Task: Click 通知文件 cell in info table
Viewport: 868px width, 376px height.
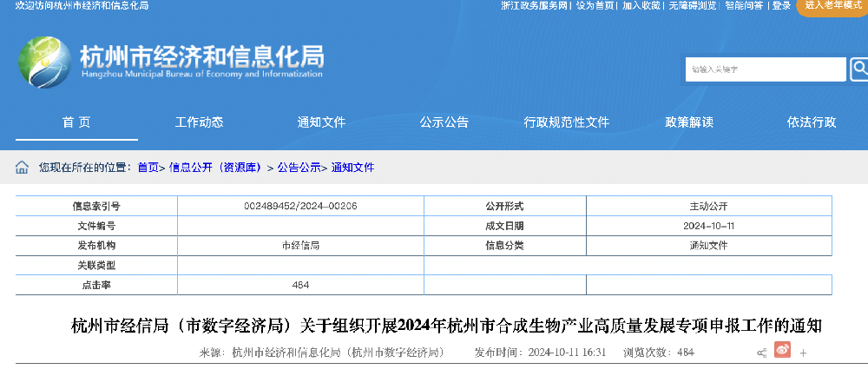Action: click(x=708, y=246)
